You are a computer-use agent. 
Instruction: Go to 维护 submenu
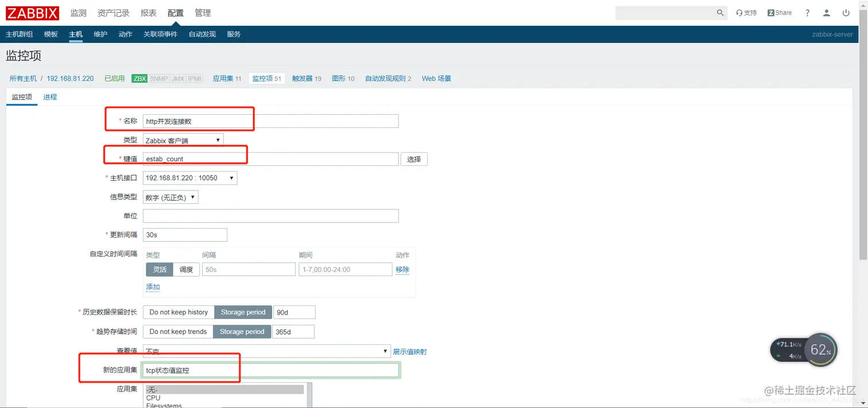[x=100, y=34]
